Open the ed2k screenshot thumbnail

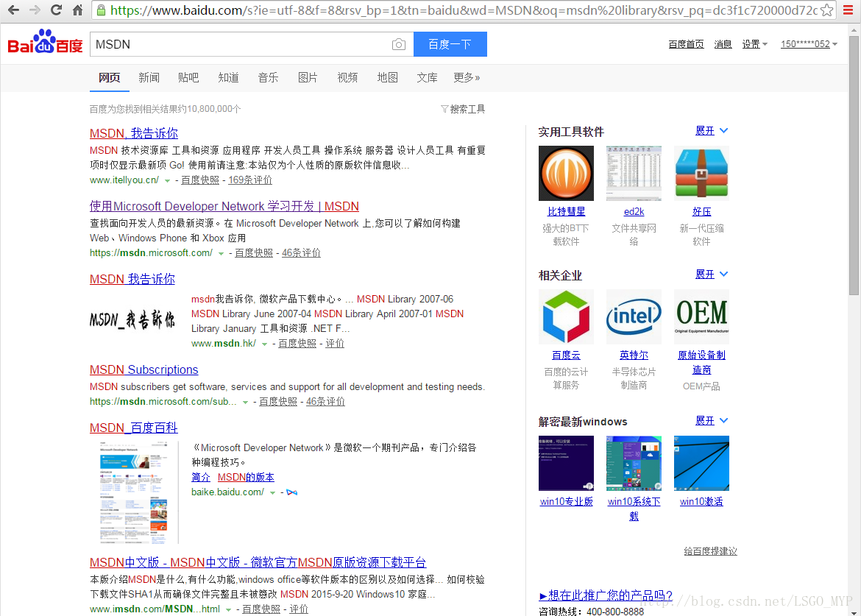pyautogui.click(x=634, y=173)
